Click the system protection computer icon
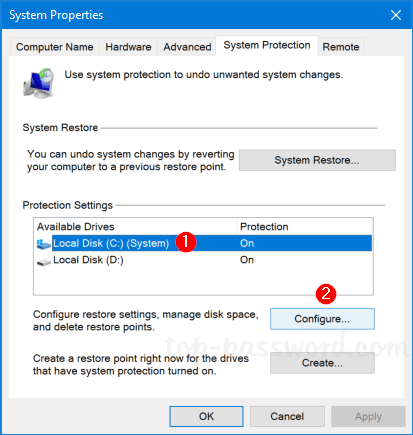 click(x=38, y=83)
